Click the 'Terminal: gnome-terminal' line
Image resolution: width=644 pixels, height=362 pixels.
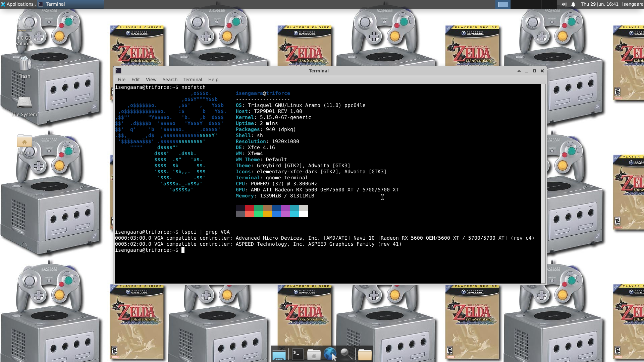click(272, 178)
